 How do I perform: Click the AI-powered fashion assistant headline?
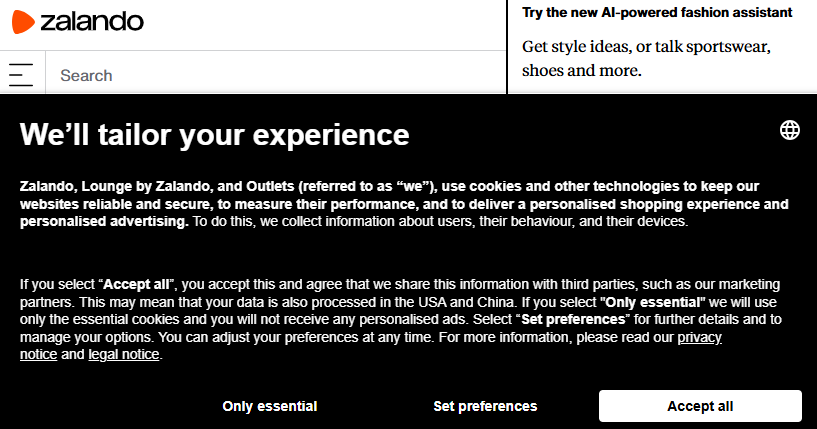(x=657, y=13)
